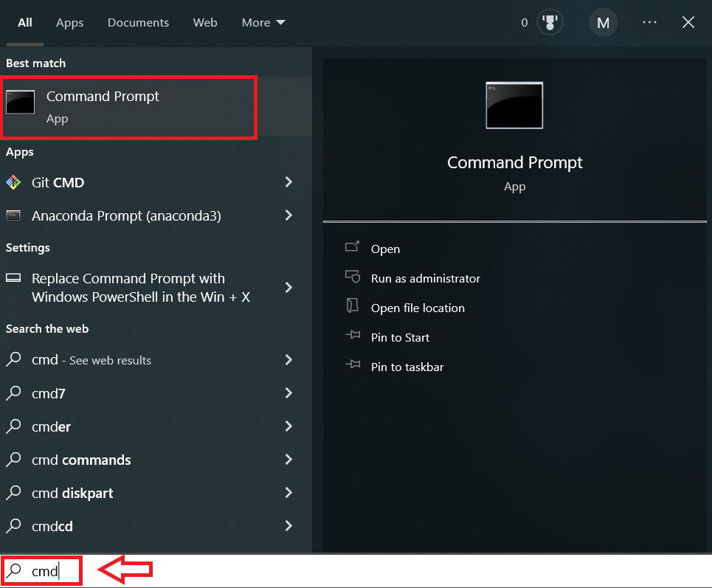Click the Run as administrator shield icon
This screenshot has height=588, width=712.
pyautogui.click(x=353, y=277)
